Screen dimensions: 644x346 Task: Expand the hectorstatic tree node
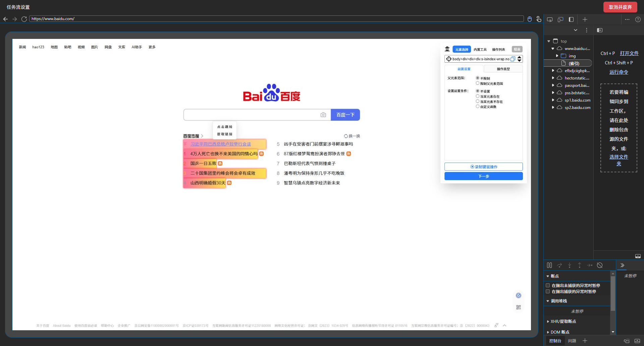[553, 78]
